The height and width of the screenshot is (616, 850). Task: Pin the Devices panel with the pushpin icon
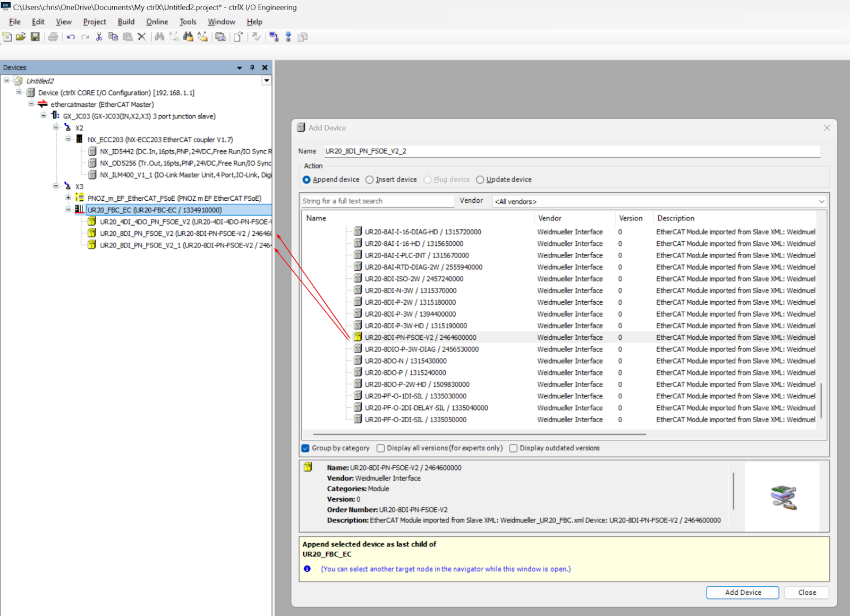(252, 67)
